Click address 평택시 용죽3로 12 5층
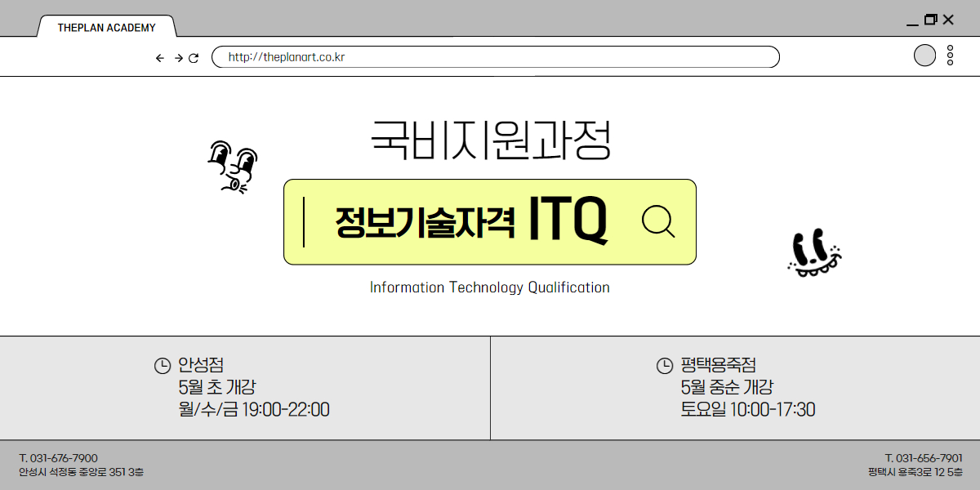The height and width of the screenshot is (490, 980). 915,472
